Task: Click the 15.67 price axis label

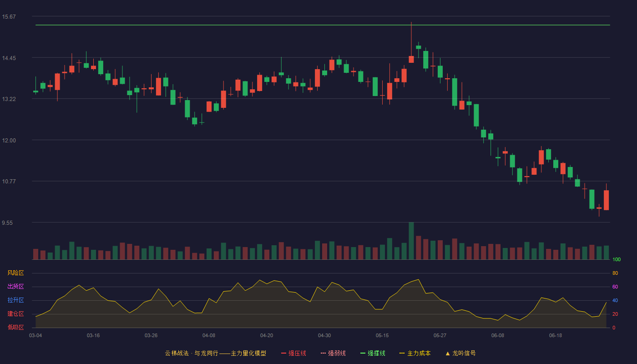Action: 9,17
